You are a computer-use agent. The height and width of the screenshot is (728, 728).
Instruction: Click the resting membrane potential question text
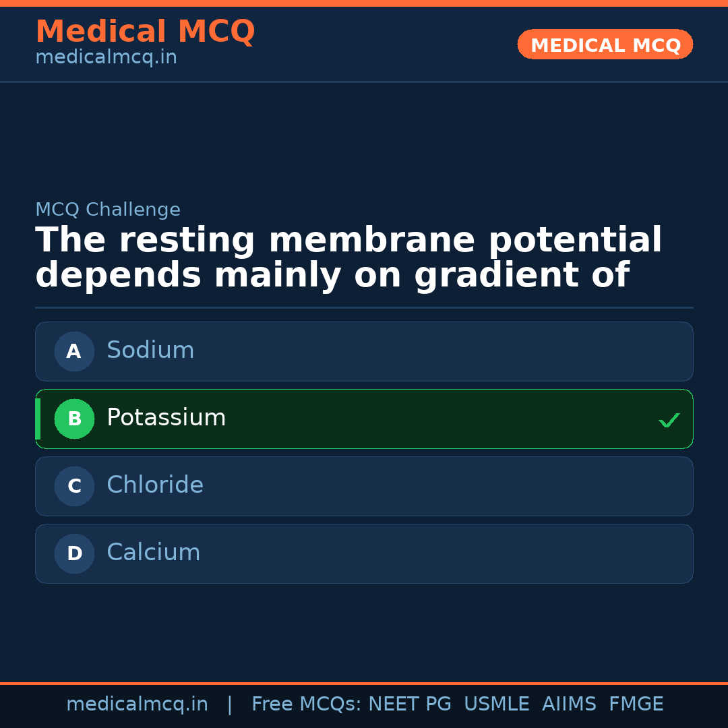(x=348, y=258)
